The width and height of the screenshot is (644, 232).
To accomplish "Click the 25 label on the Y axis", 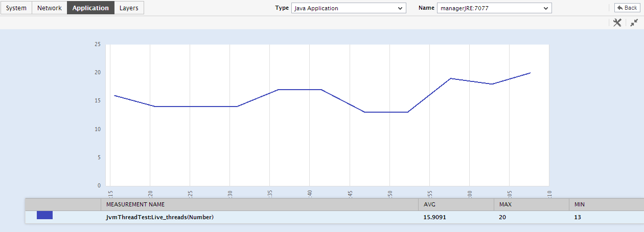I will point(97,44).
